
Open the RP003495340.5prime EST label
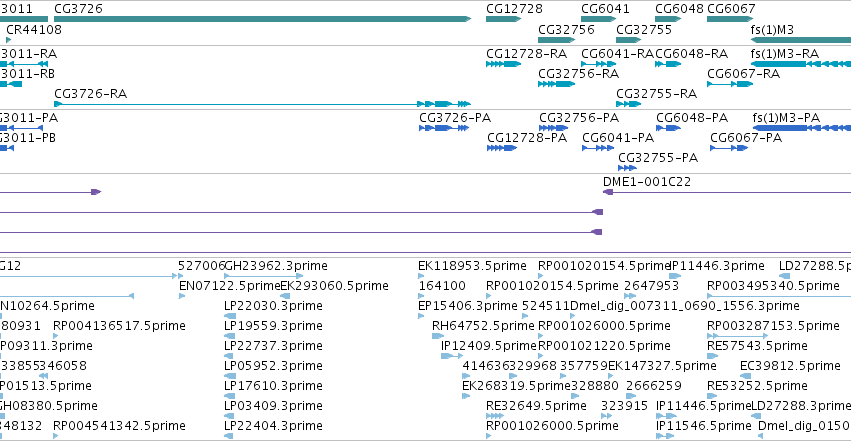(x=773, y=285)
